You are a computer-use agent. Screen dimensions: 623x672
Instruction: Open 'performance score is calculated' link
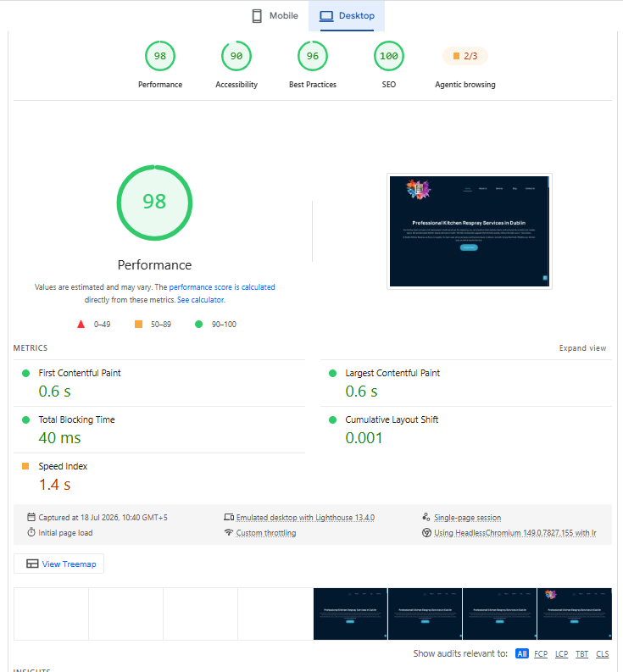222,287
